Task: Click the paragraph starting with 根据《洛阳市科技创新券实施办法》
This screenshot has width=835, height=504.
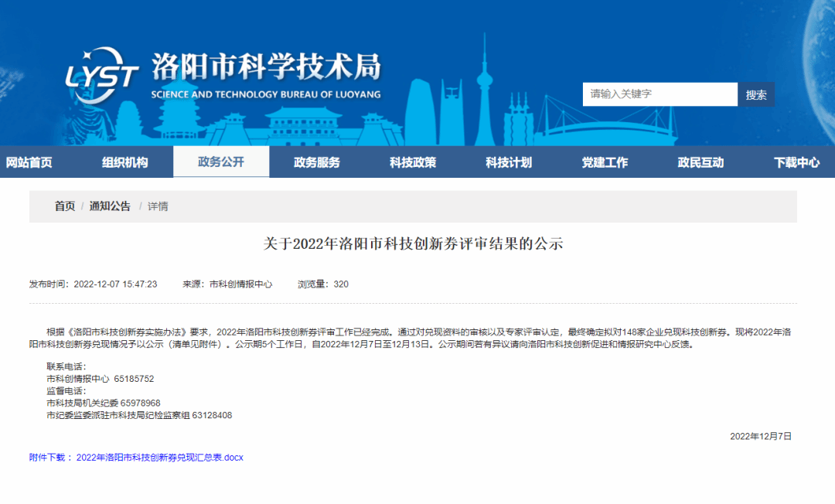Action: [x=410, y=338]
